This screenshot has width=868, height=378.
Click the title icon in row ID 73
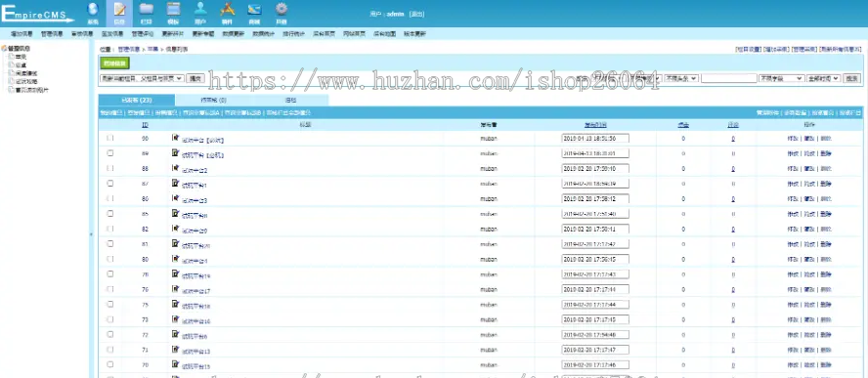click(176, 318)
